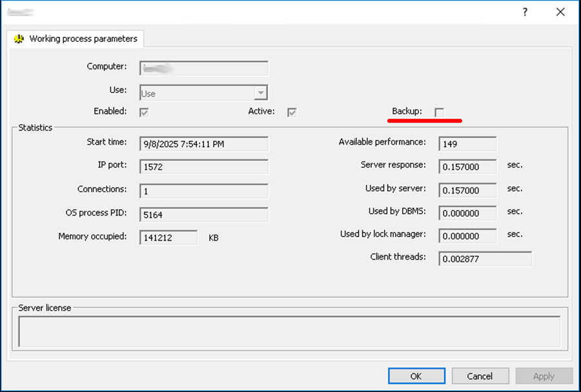Select the IP port field showing 1572
581x392 pixels.
pyautogui.click(x=203, y=167)
